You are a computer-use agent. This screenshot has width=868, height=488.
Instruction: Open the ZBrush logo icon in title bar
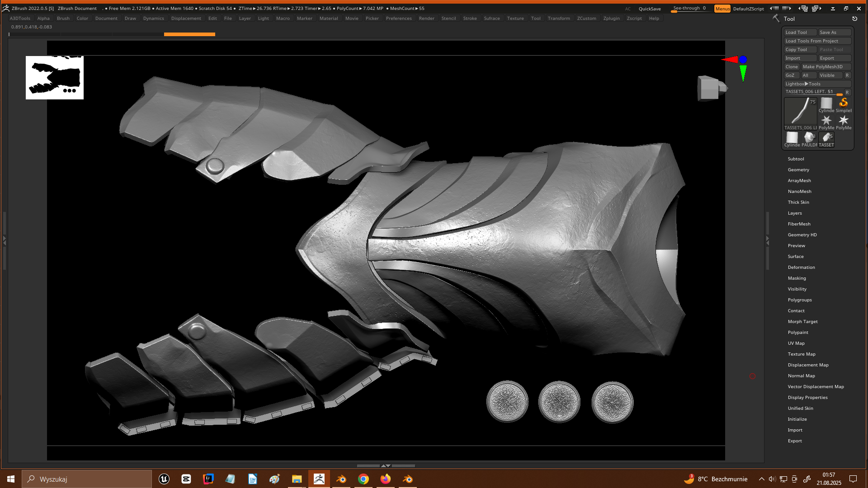(5, 8)
